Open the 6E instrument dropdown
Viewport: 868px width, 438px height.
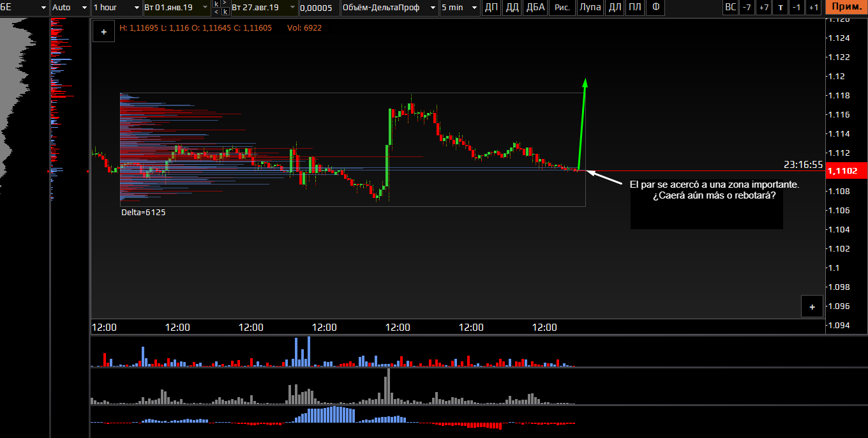tap(24, 8)
